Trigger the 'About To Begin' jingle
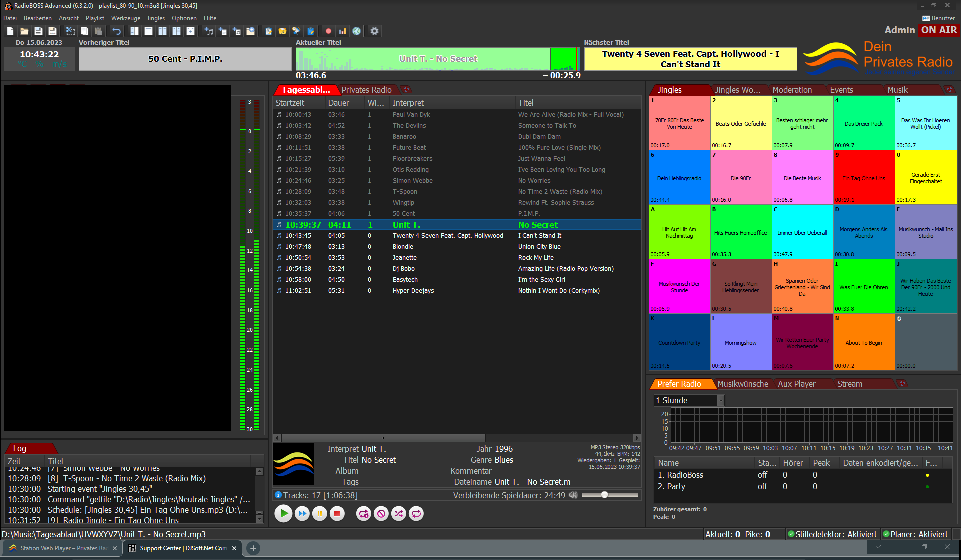The width and height of the screenshot is (961, 560). coord(864,342)
